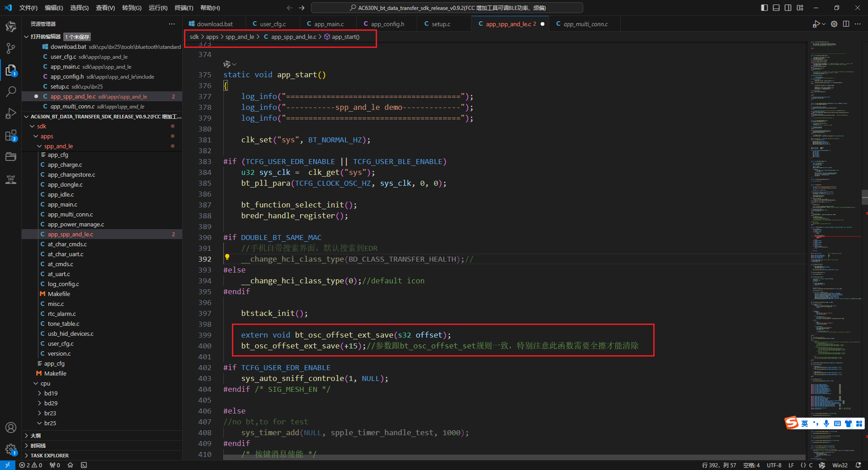Toggle the primary side bar visibility
This screenshot has width=868, height=470.
coord(764,8)
